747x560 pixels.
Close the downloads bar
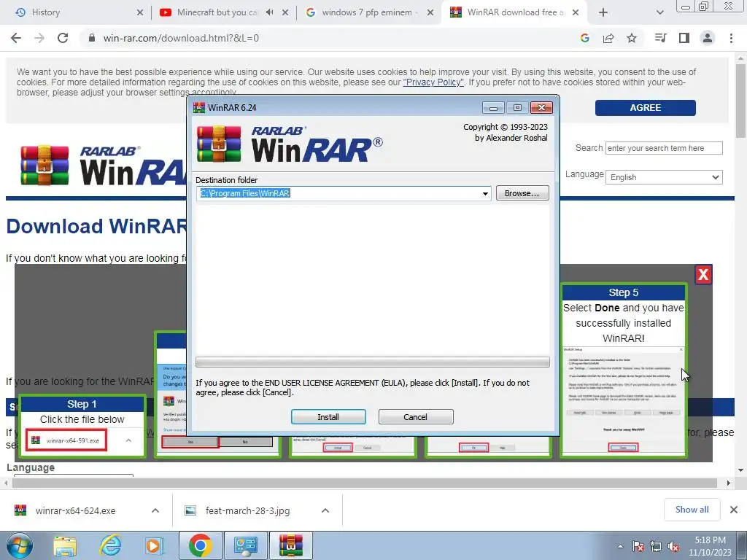[734, 510]
